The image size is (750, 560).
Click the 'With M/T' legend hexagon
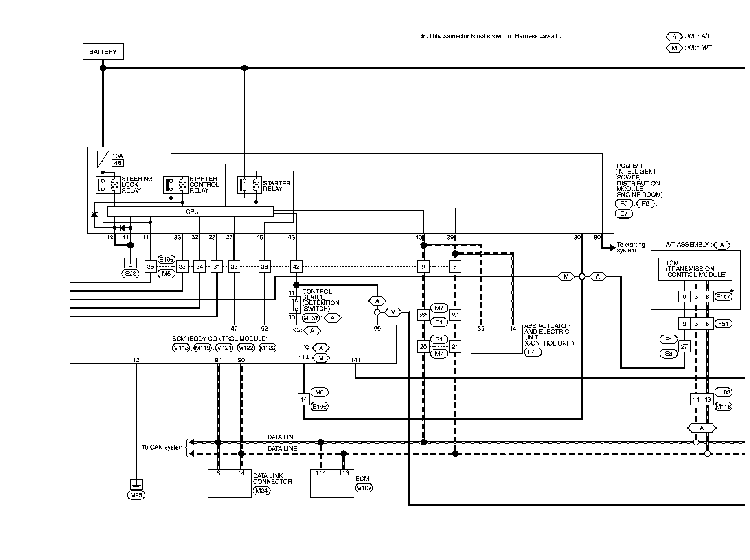tap(674, 48)
